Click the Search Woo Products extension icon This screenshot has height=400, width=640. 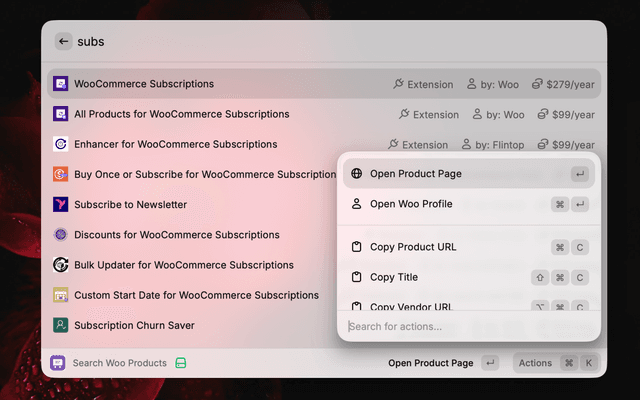(x=58, y=363)
